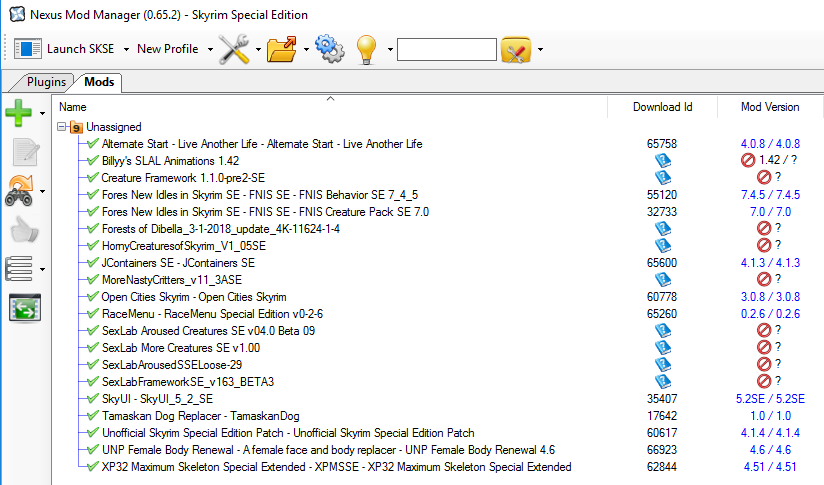Click version link 4.0.8 / 4.0.8

tap(770, 143)
